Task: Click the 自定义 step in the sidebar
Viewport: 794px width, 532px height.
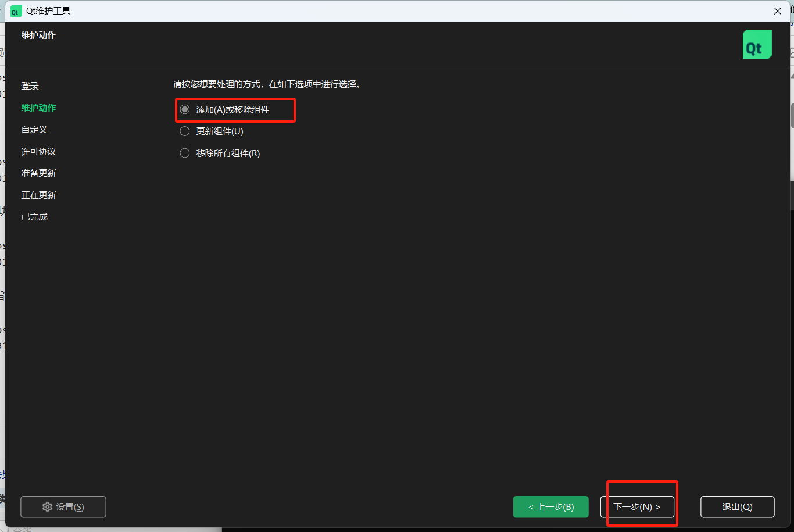Action: [34, 130]
